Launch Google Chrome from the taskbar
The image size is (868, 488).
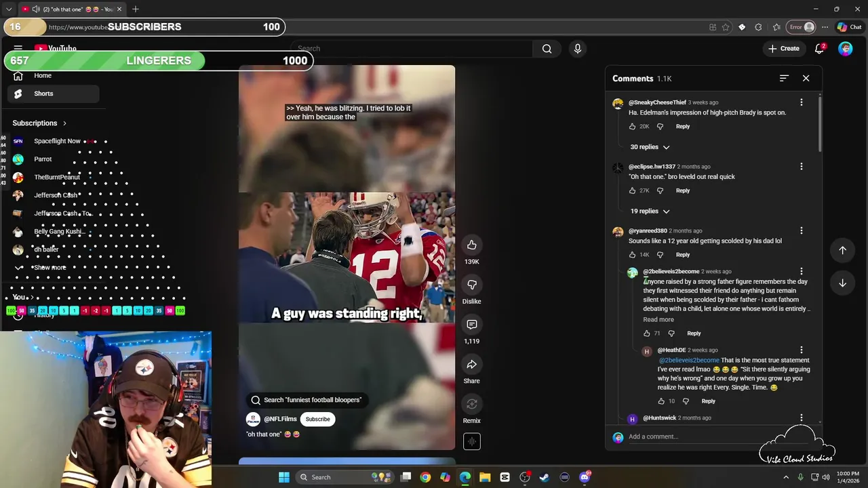[x=425, y=477]
